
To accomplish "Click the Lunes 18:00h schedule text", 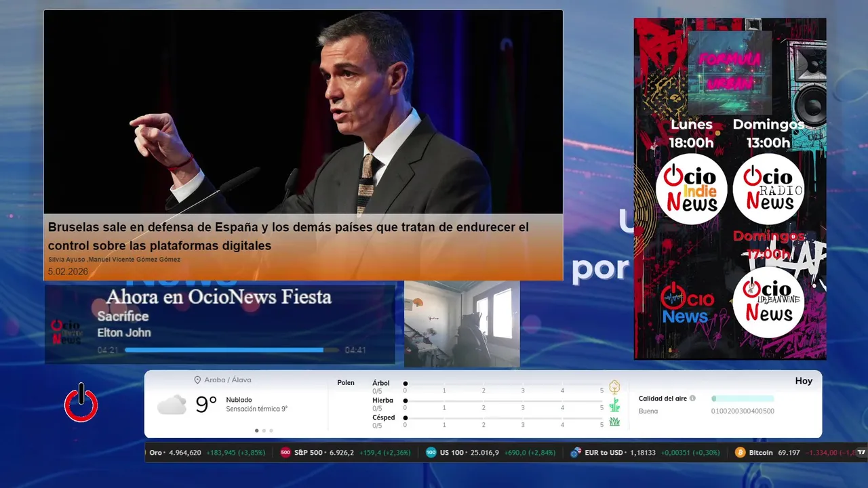I will coord(692,134).
